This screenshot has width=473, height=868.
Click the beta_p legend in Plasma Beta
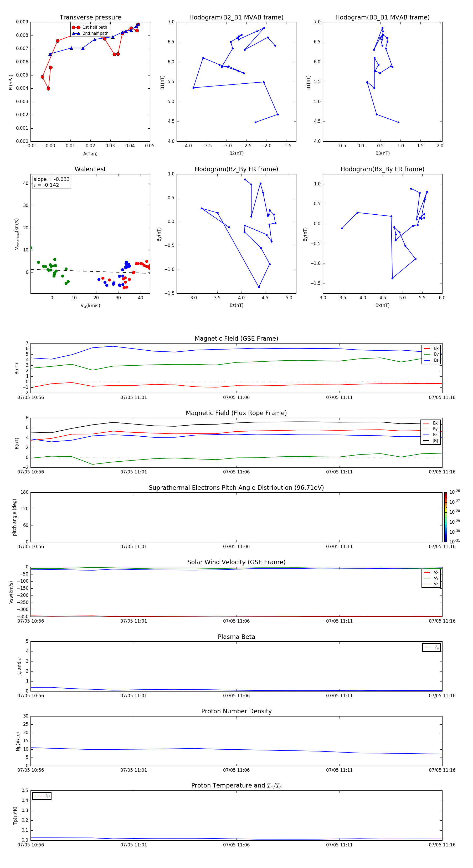[x=431, y=647]
